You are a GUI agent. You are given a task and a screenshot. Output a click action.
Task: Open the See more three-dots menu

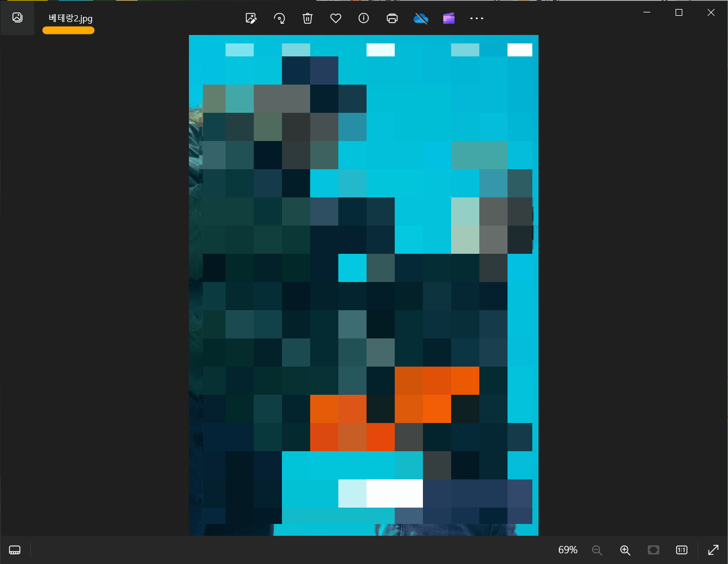click(476, 18)
